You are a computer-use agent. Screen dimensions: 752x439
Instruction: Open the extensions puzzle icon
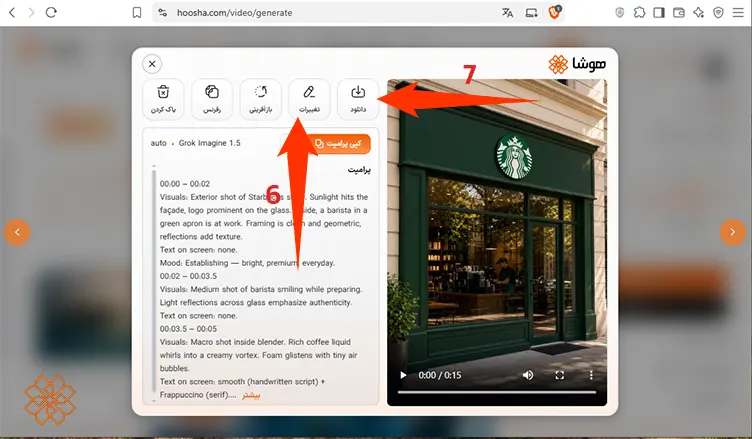tap(639, 12)
